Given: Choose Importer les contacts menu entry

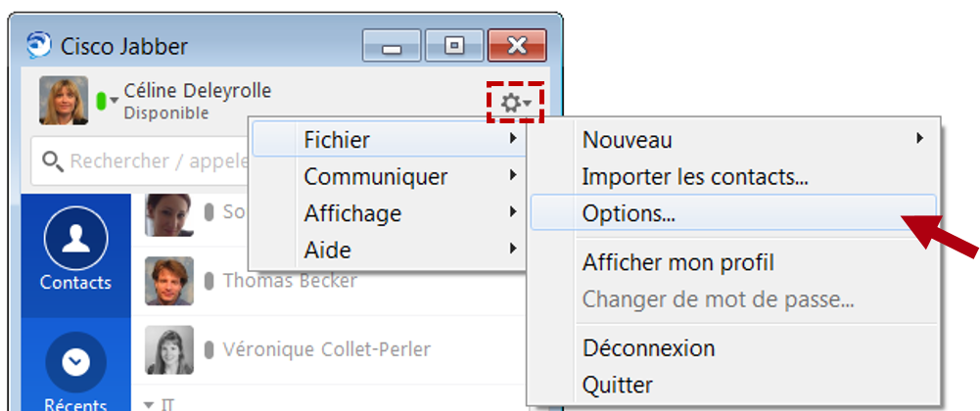Looking at the screenshot, I should pyautogui.click(x=694, y=177).
